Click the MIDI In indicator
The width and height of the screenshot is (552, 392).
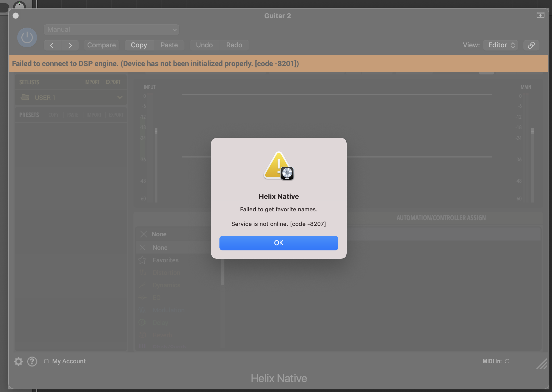(507, 361)
